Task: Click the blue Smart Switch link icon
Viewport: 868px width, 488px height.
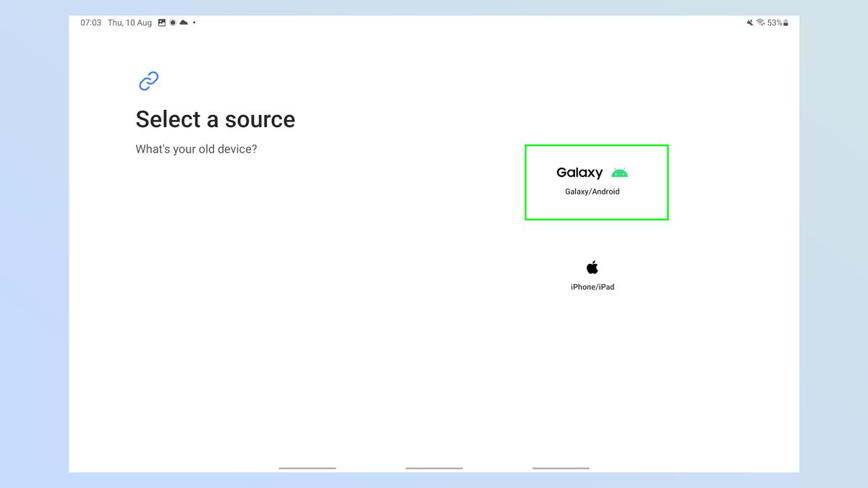Action: pos(148,81)
